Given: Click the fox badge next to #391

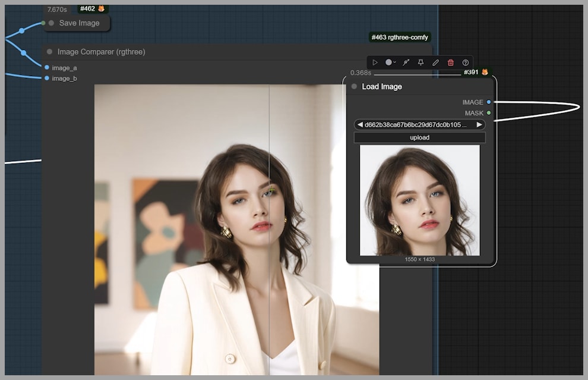Looking at the screenshot, I should tap(485, 72).
